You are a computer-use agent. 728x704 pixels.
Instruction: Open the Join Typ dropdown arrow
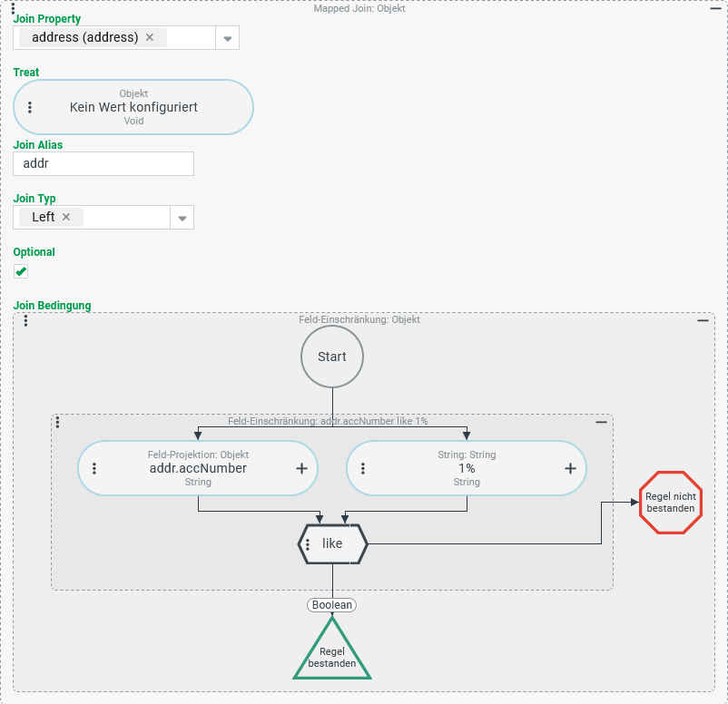[x=182, y=218]
